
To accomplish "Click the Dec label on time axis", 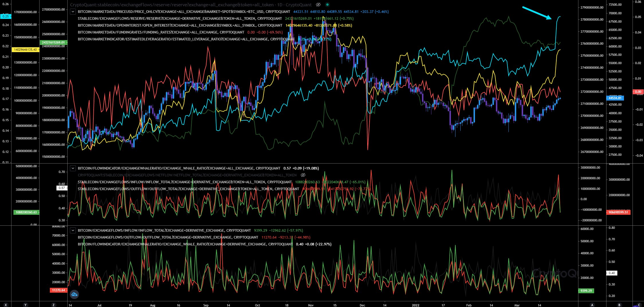I will [362, 305].
